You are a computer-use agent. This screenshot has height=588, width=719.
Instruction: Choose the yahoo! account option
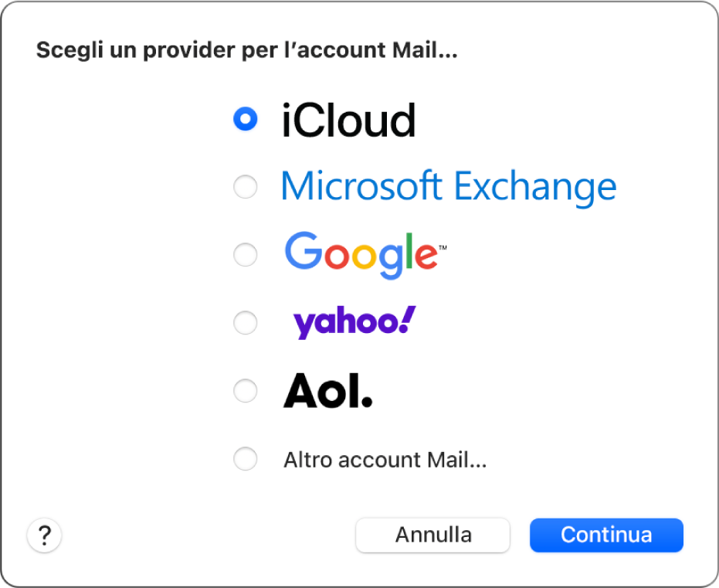point(245,322)
